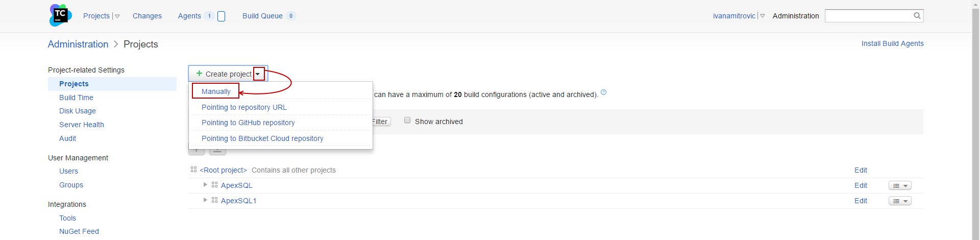Open the Install Build Agents link

tap(892, 43)
